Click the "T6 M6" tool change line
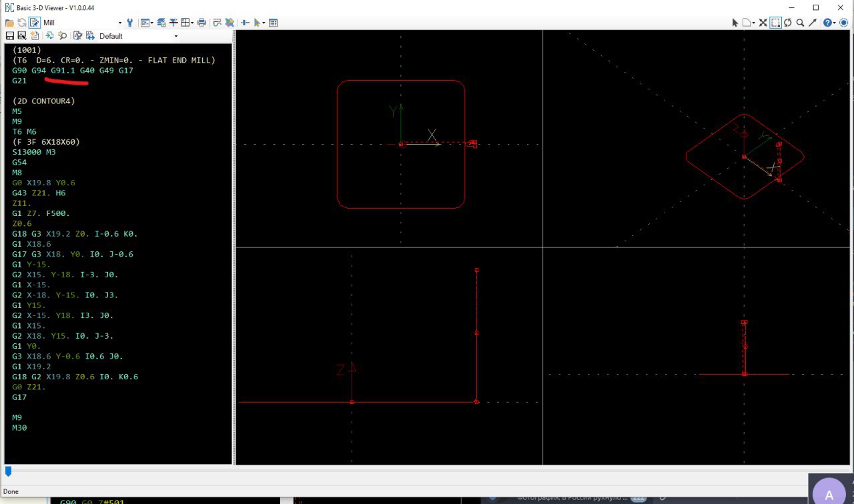The image size is (854, 504). (x=24, y=131)
